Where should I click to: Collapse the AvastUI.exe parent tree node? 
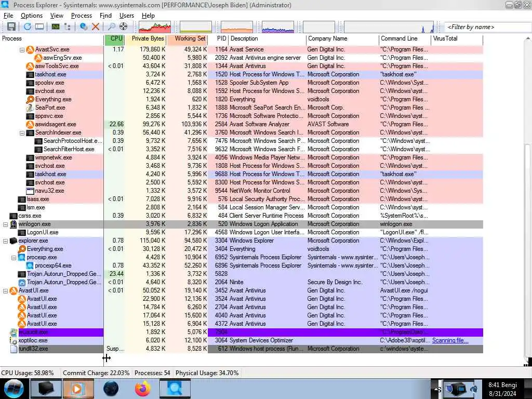click(x=5, y=291)
